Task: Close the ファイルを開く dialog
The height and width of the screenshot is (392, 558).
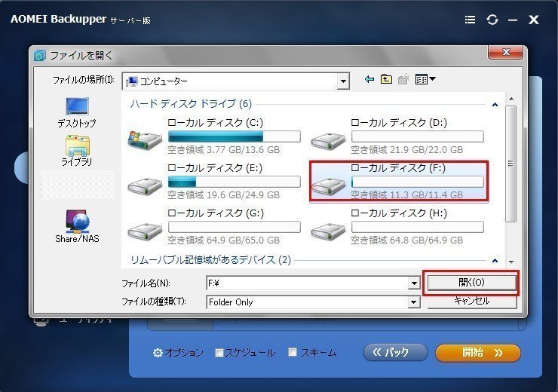Action: (506, 53)
